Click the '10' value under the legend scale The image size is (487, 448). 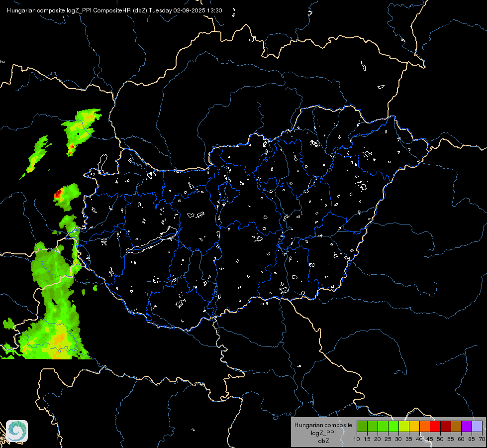pyautogui.click(x=357, y=440)
